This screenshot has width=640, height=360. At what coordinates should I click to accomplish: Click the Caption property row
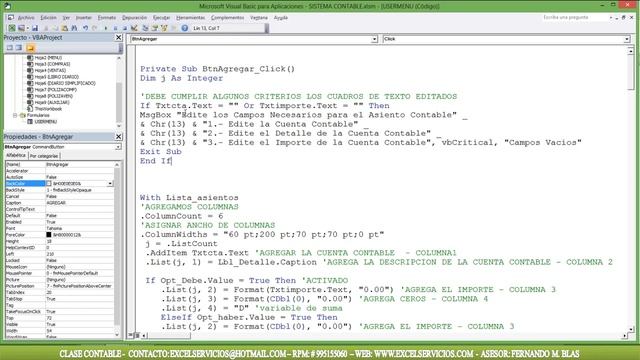(60, 203)
